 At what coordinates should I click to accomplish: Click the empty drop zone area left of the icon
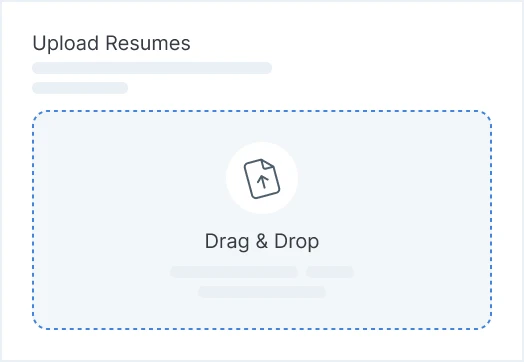[129, 178]
